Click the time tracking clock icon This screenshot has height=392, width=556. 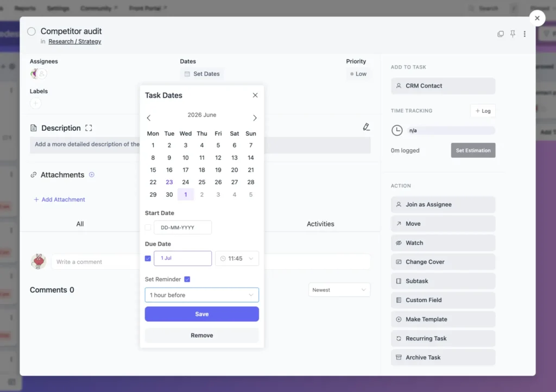(x=397, y=130)
